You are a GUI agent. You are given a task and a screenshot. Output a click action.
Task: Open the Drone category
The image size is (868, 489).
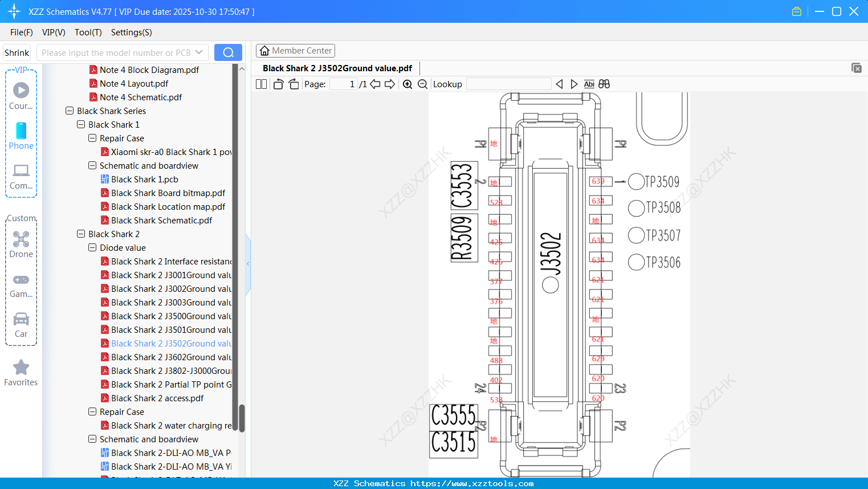(x=21, y=244)
